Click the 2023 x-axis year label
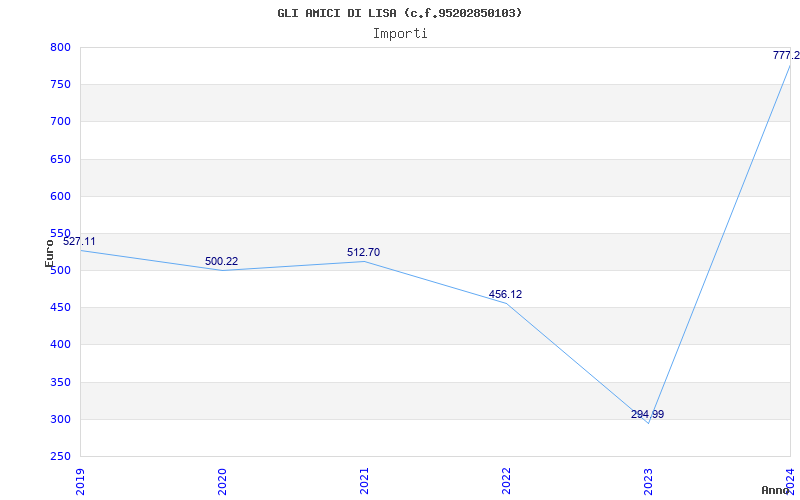The height and width of the screenshot is (500, 800). pos(648,479)
